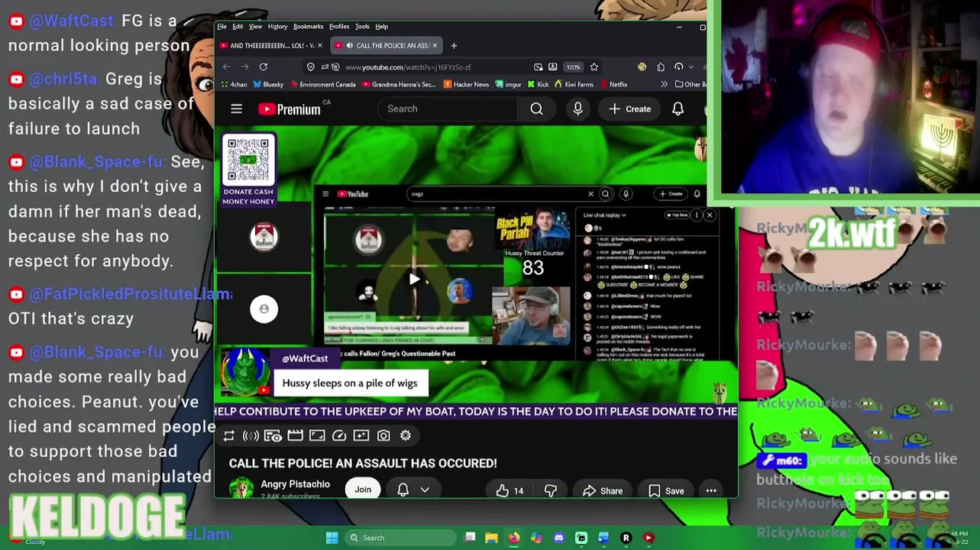Bookmark this page with star icon

(x=594, y=67)
